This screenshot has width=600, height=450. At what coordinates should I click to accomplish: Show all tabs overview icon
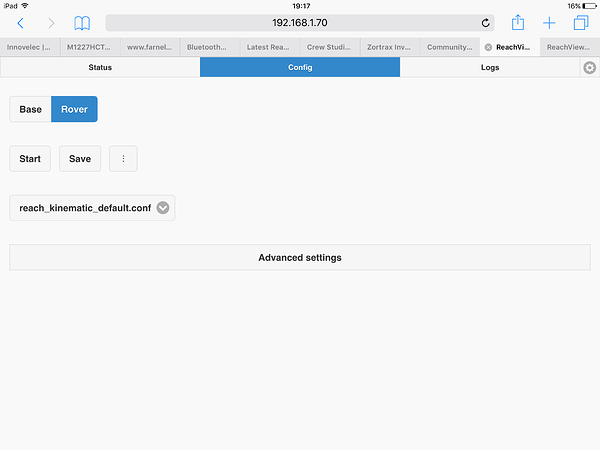point(580,23)
